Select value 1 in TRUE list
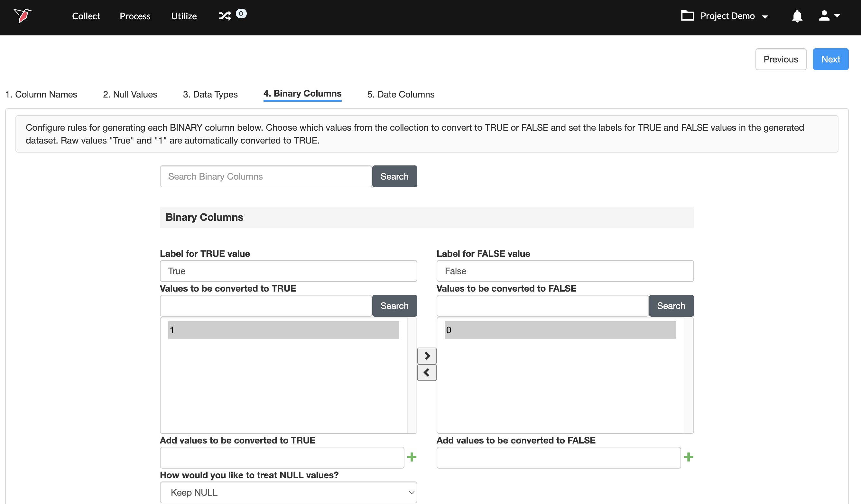Image resolution: width=861 pixels, height=504 pixels. click(x=283, y=330)
